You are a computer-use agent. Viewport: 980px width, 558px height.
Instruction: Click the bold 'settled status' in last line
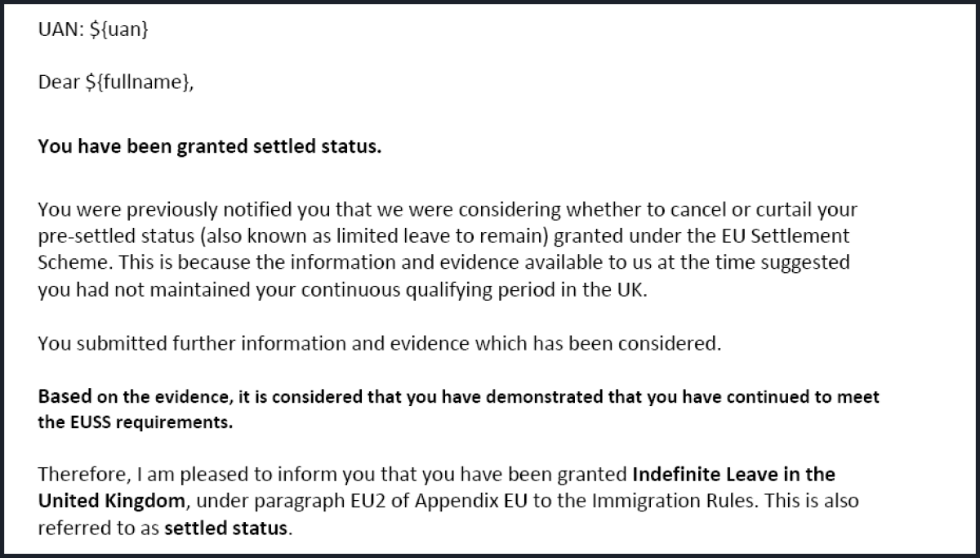click(227, 528)
